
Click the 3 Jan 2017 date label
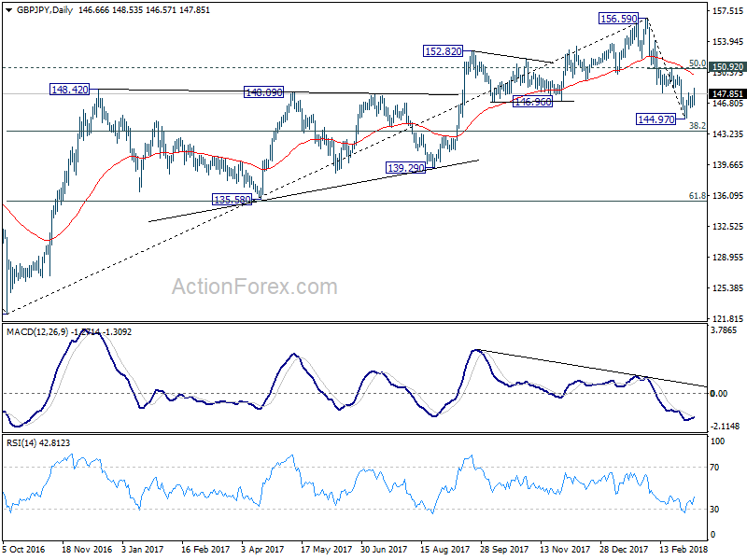point(143,549)
